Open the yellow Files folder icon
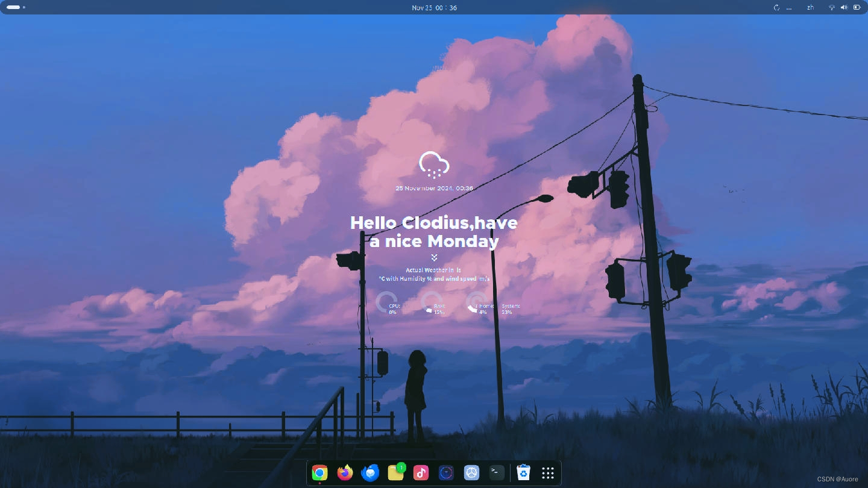This screenshot has width=868, height=488. (x=396, y=472)
